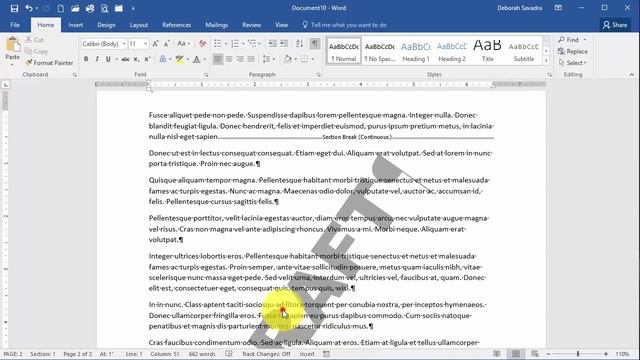Toggle Track Changes in status bar
640x360 pixels.
pyautogui.click(x=266, y=354)
